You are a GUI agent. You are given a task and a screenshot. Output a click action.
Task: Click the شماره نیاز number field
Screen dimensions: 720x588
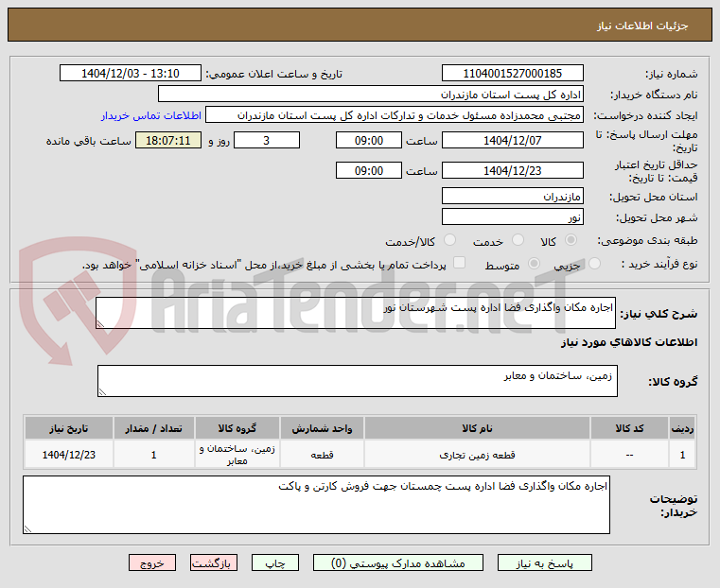click(513, 74)
